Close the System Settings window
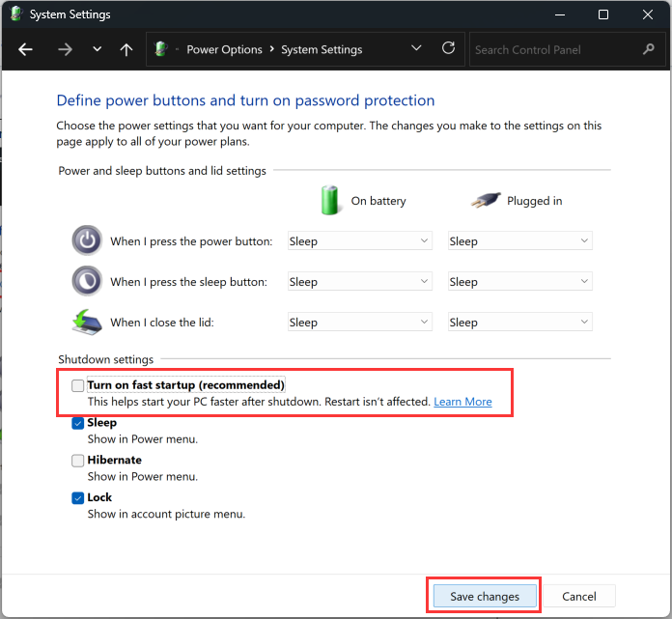 click(648, 14)
